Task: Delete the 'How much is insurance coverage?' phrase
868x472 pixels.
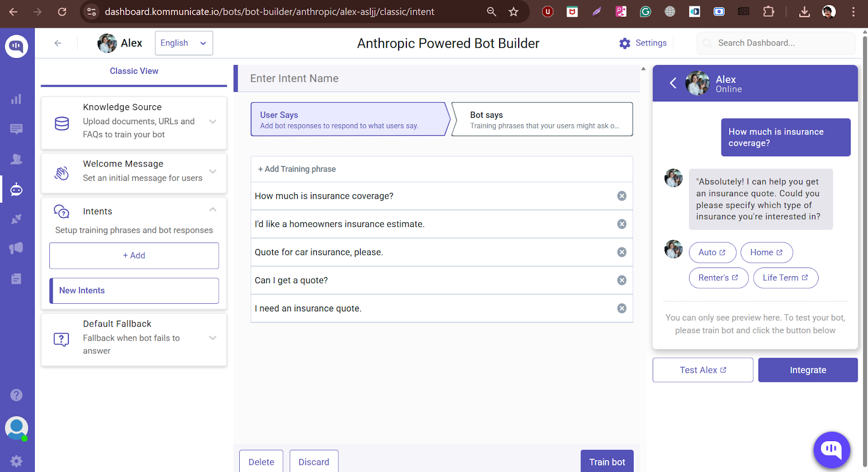Action: (622, 196)
